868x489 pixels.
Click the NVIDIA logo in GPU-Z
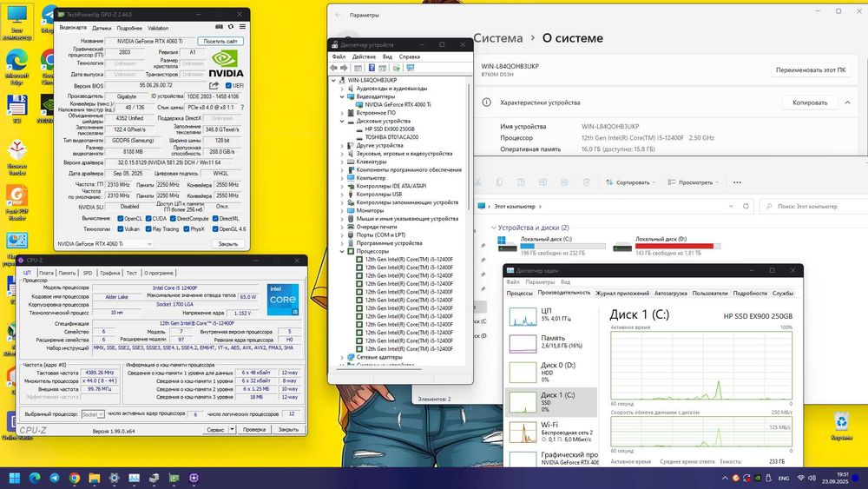point(226,63)
